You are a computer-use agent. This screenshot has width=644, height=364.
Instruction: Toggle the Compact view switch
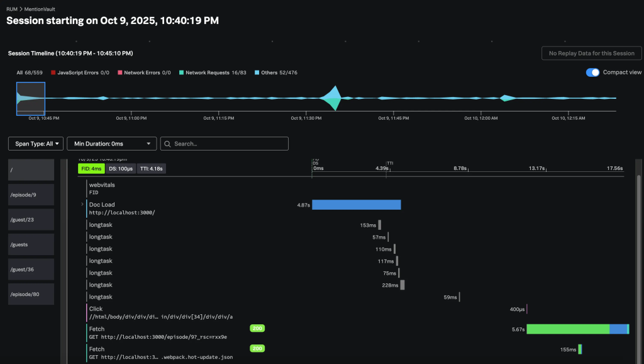[592, 72]
